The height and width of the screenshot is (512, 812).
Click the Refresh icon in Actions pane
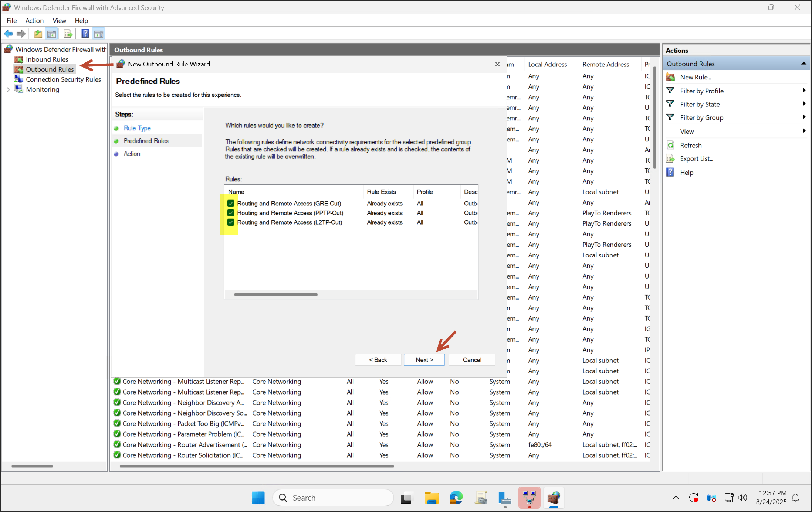tap(670, 145)
